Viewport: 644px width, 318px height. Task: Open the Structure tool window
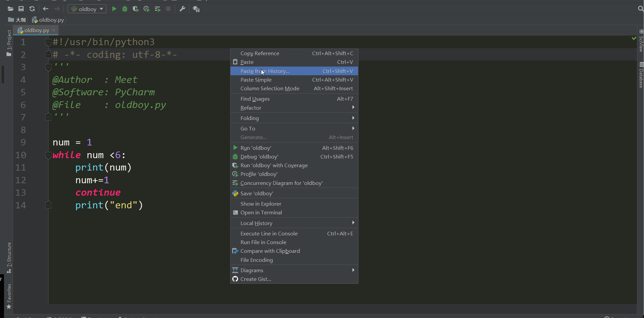(9, 257)
